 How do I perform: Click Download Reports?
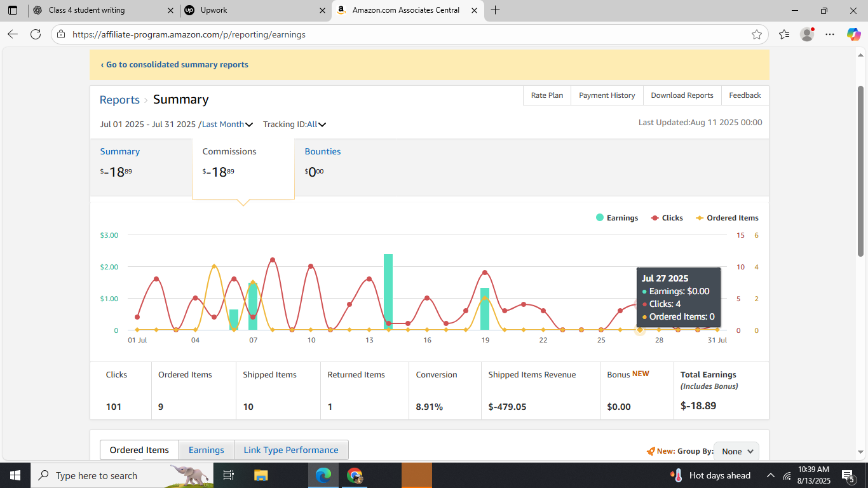(x=682, y=95)
